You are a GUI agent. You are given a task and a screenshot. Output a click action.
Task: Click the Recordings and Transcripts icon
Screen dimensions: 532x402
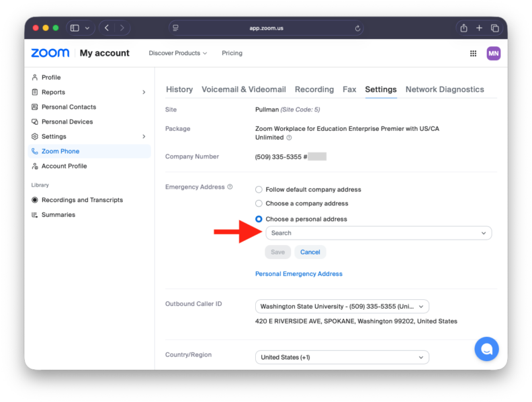click(x=35, y=200)
